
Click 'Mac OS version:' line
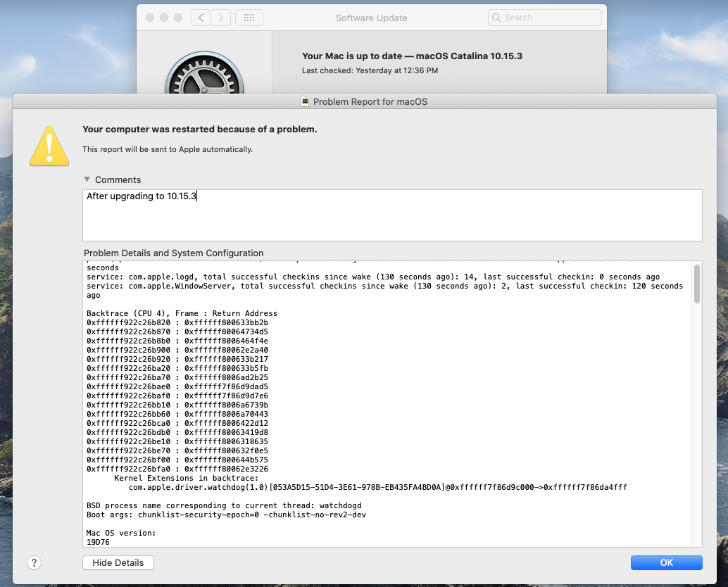[121, 534]
